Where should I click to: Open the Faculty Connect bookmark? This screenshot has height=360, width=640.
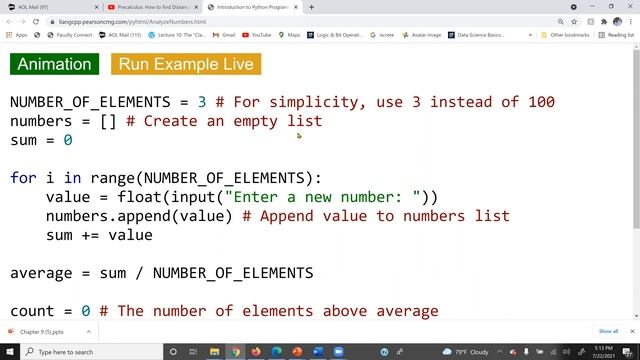(x=70, y=35)
